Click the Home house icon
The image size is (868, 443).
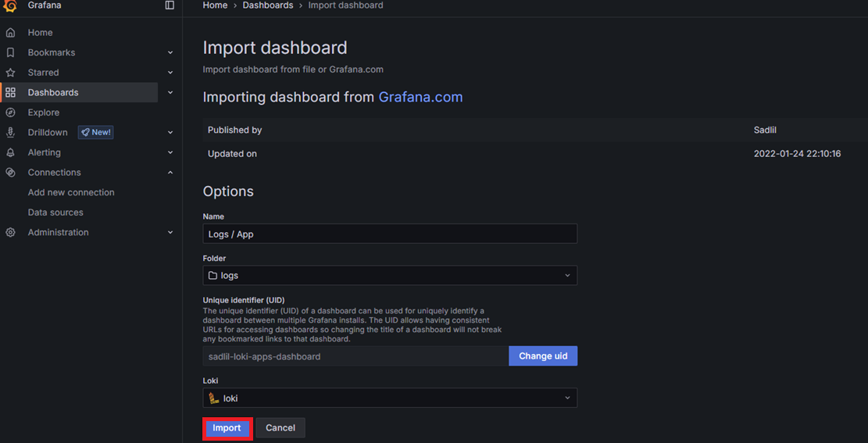pyautogui.click(x=10, y=33)
